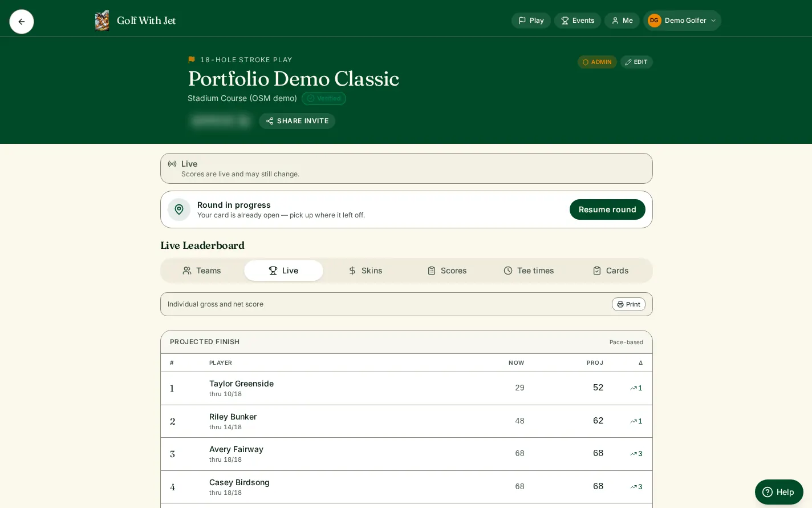Click the live broadcast icon
812x508 pixels.
[172, 164]
